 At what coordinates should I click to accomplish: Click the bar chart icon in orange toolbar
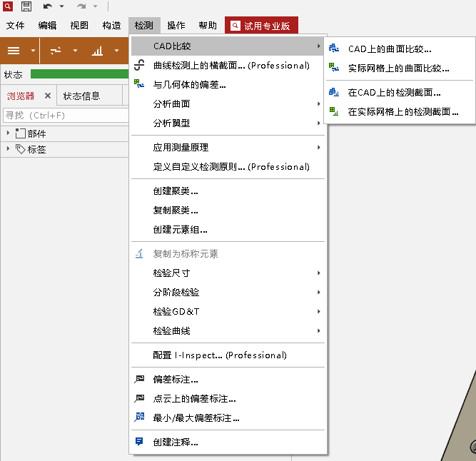(97, 51)
